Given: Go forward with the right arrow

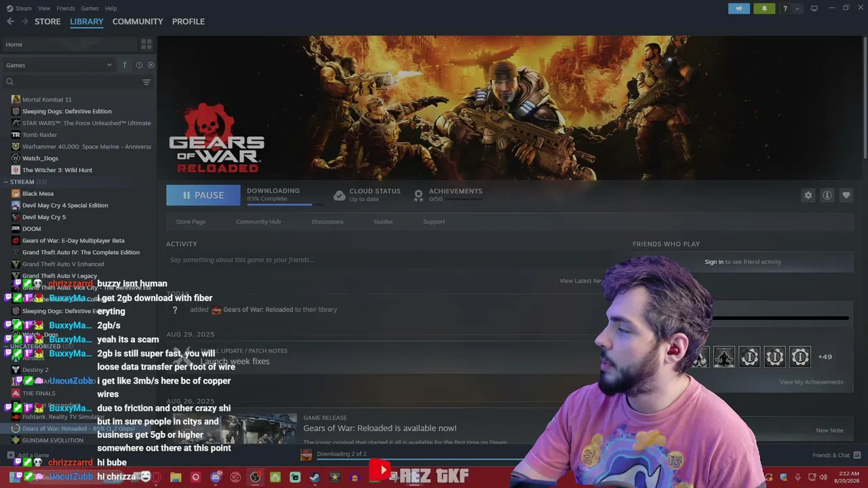Looking at the screenshot, I should tap(24, 22).
